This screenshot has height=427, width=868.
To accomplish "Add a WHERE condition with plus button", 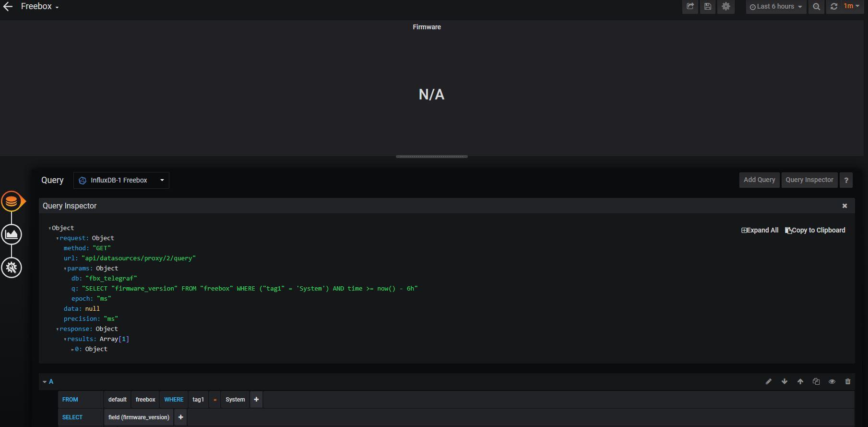I will click(256, 400).
